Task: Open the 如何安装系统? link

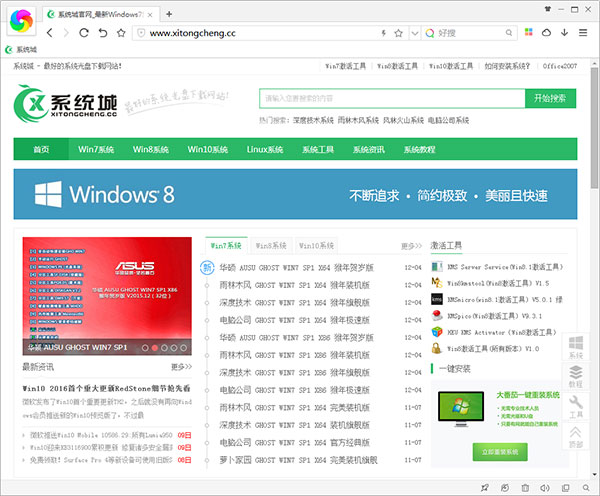Action: tap(507, 66)
